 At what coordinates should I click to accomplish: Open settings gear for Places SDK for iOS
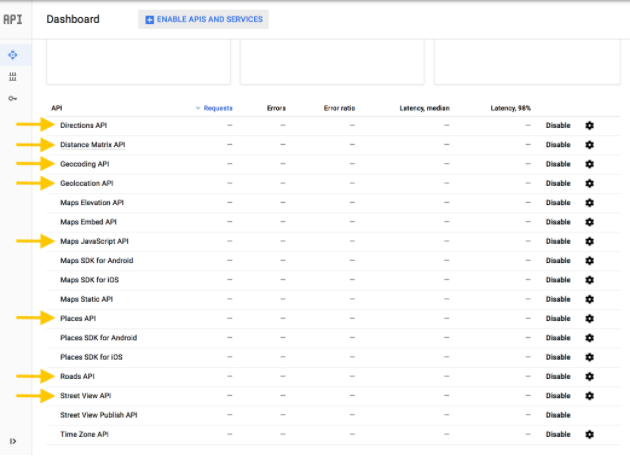tap(589, 357)
